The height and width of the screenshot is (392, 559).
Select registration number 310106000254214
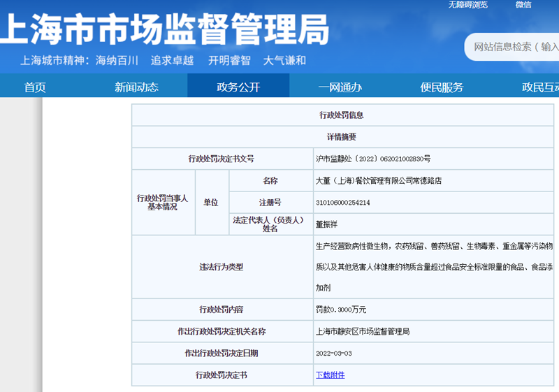[342, 203]
